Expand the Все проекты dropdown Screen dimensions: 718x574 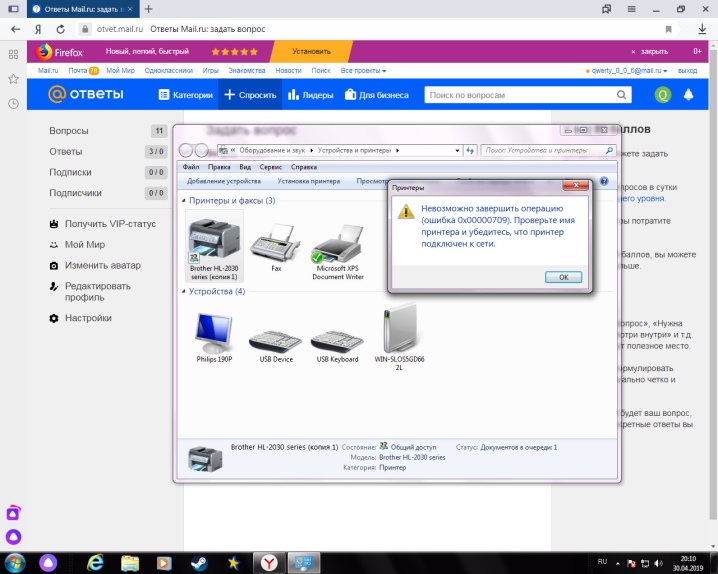(x=363, y=70)
